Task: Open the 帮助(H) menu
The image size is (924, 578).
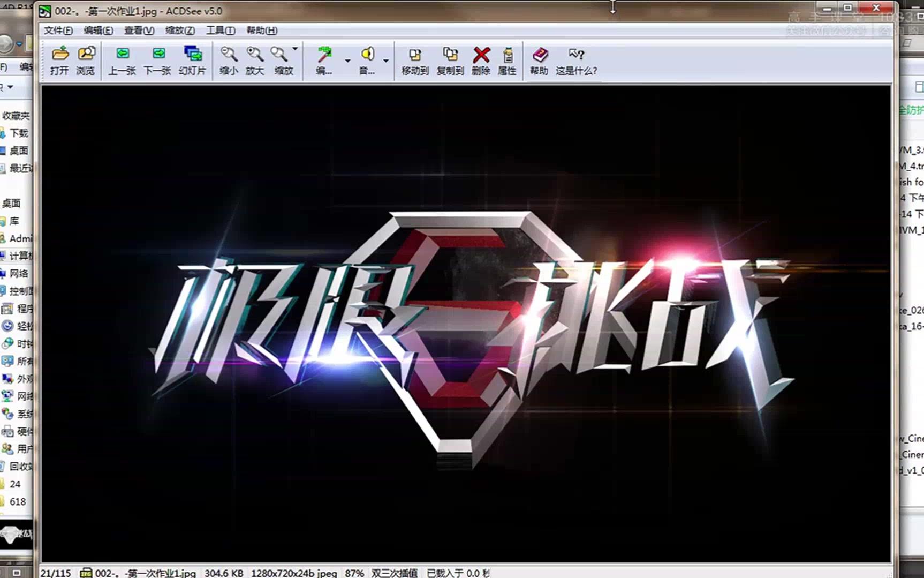Action: pos(262,31)
